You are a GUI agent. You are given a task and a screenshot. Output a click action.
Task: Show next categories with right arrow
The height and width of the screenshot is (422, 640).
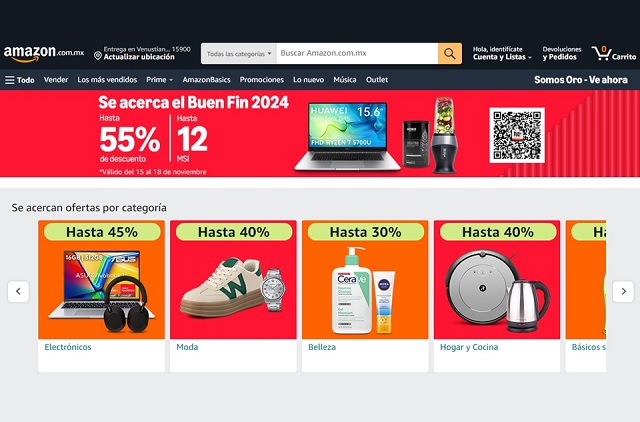coord(623,291)
